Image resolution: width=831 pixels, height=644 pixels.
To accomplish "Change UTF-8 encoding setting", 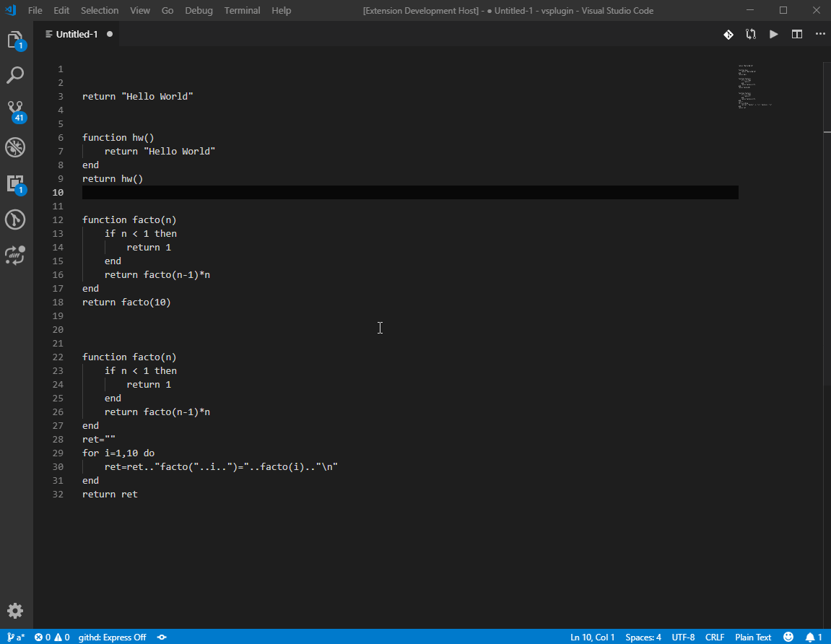I will click(683, 638).
